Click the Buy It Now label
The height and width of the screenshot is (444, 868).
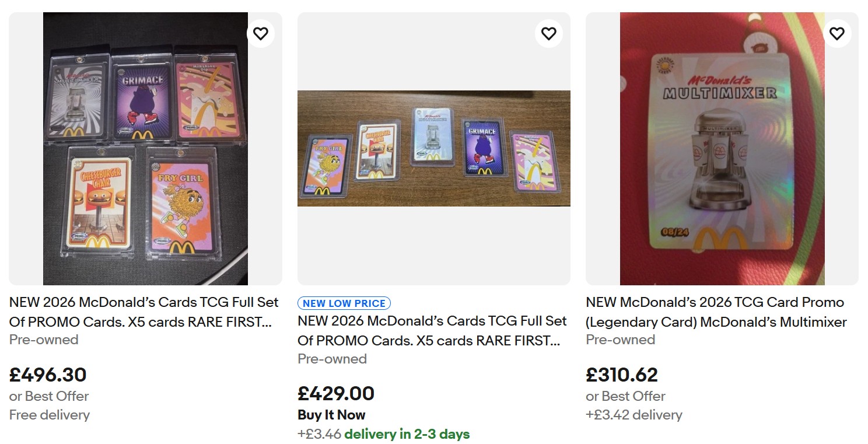coord(331,415)
